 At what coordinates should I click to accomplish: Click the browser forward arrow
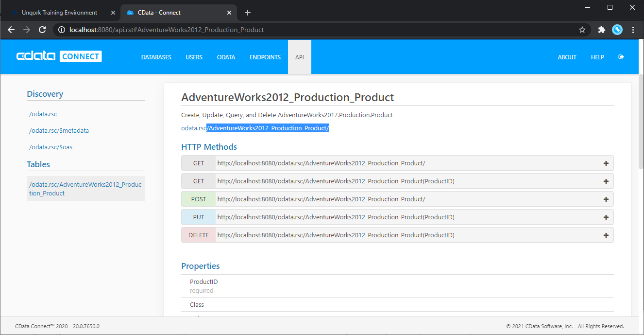(27, 30)
